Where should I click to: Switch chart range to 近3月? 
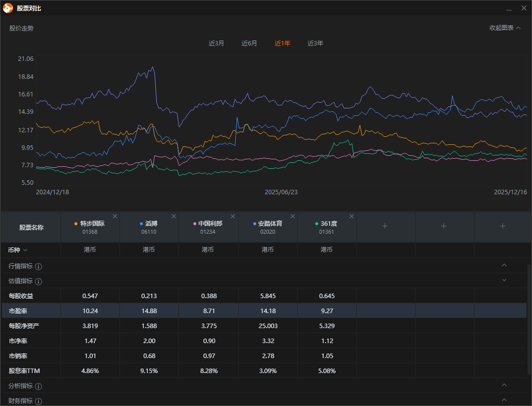point(216,43)
